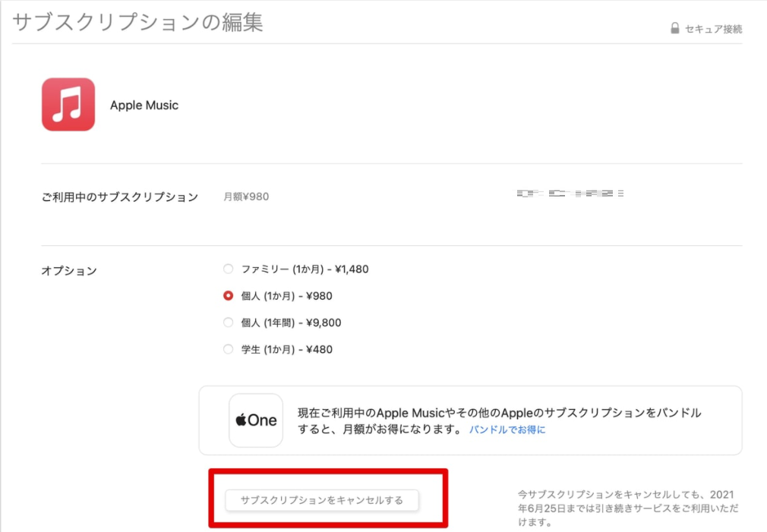
Task: Select the 個人 (1か月) ¥980 radio button
Action: 228,295
